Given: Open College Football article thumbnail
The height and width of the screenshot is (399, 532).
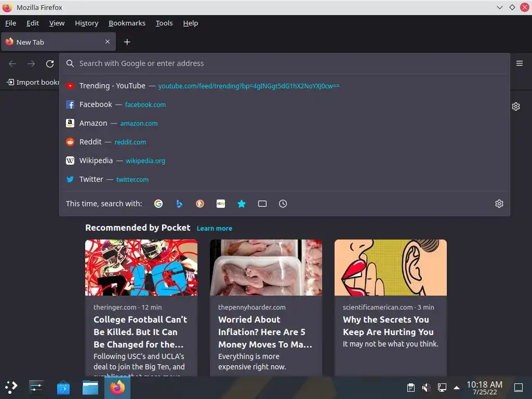Looking at the screenshot, I should point(141,268).
